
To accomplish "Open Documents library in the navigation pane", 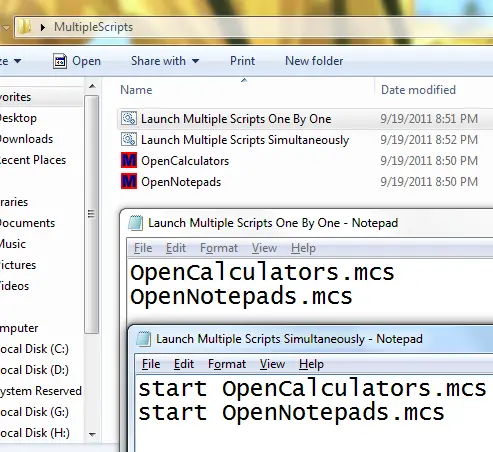I will [27, 223].
